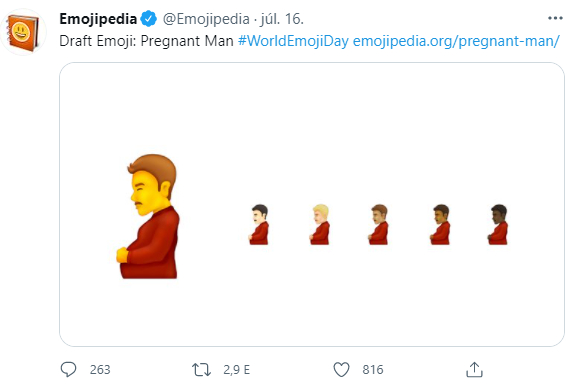Select the blond medium-light skin tone emoji

click(320, 225)
